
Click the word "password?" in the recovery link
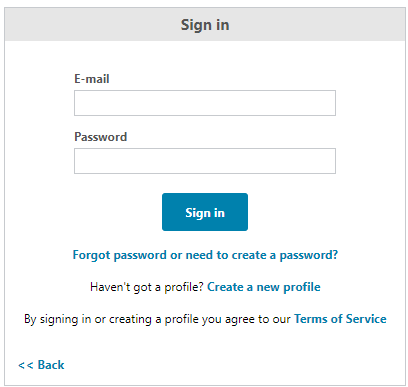(309, 255)
